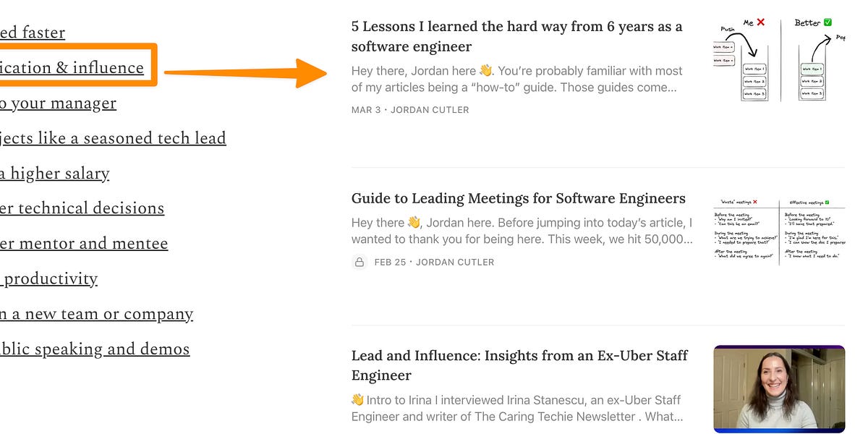Open '5 Lessons I learned the hard way' article
868x434 pixels.
(x=516, y=35)
